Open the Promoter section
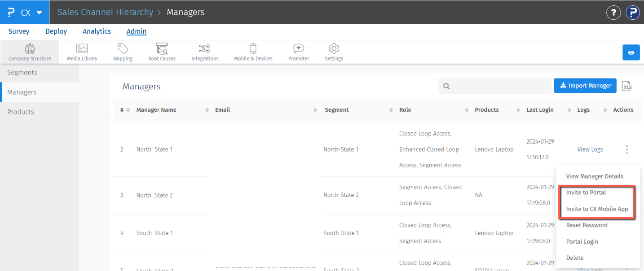 (299, 52)
